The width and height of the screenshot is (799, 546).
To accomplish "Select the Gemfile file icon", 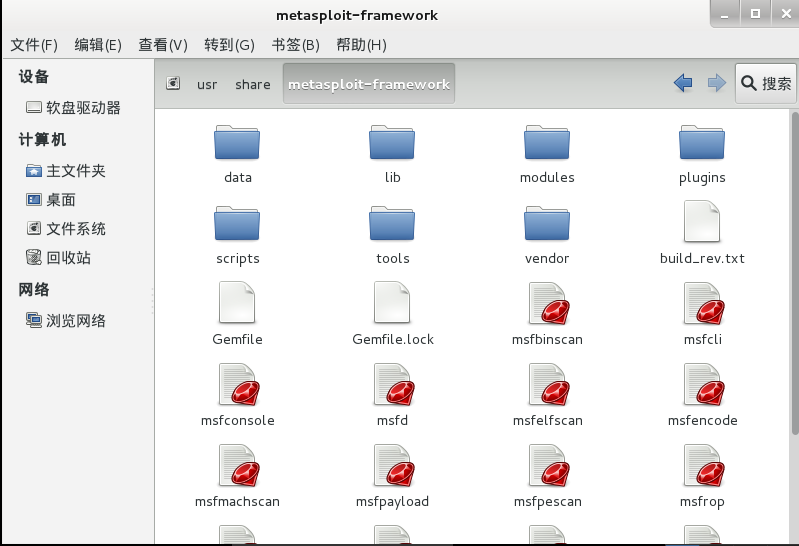I will point(237,302).
